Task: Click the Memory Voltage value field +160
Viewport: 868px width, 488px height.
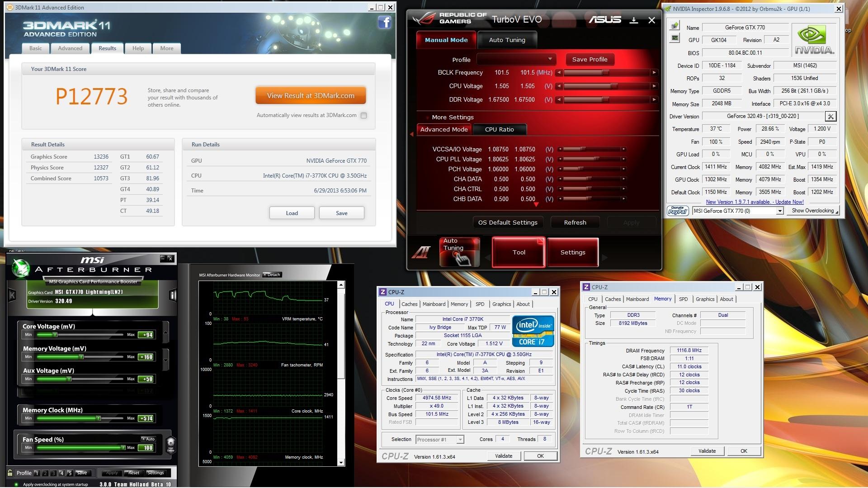Action: coord(146,357)
